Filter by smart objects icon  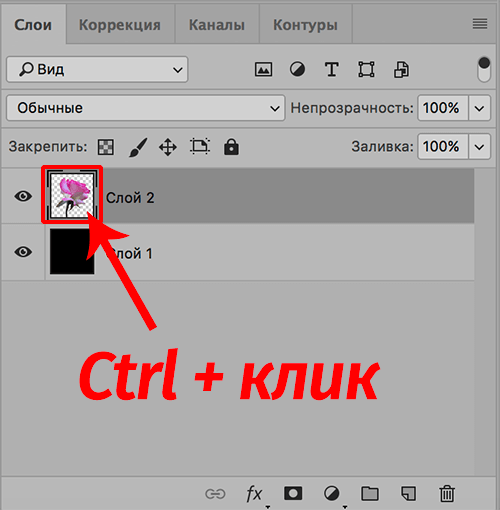pyautogui.click(x=401, y=70)
